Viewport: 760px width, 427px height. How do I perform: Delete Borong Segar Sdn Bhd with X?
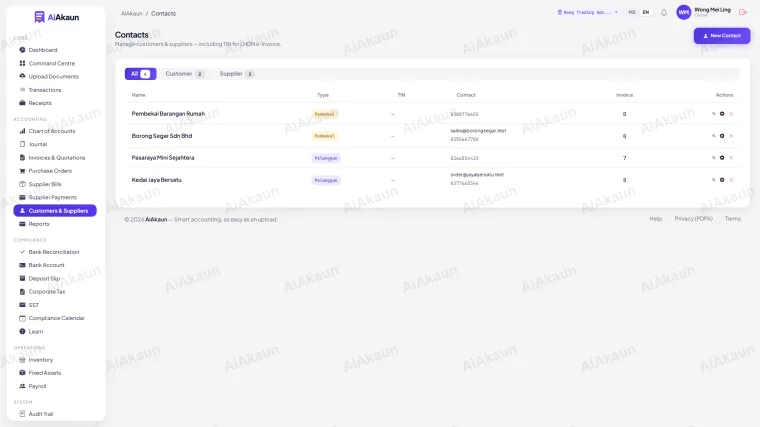pos(731,136)
